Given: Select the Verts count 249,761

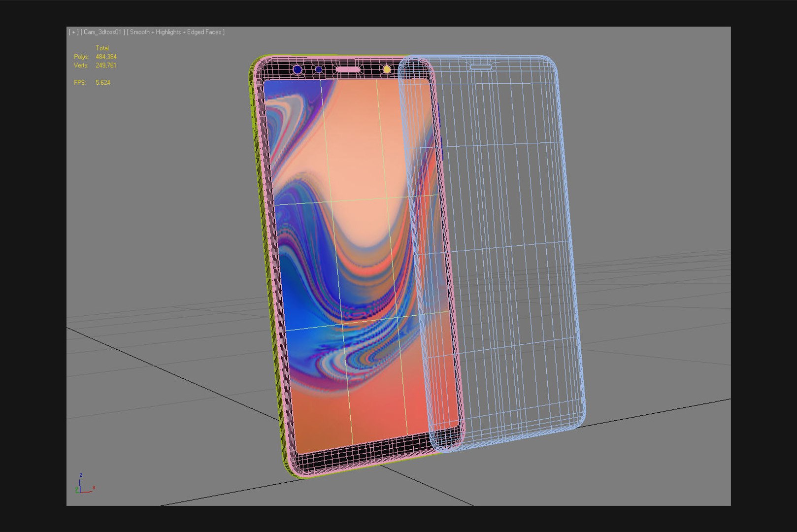Looking at the screenshot, I should point(106,65).
